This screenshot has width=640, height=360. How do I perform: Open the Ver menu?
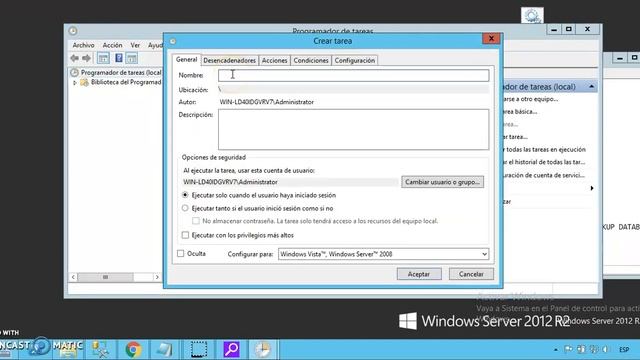135,45
